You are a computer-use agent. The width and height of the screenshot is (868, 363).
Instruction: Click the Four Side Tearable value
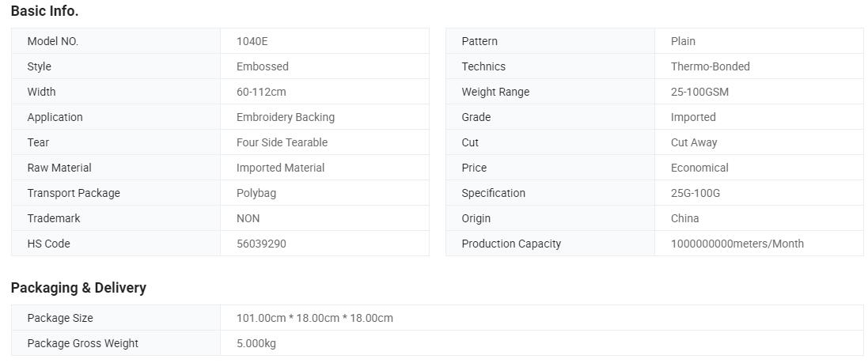[x=282, y=142]
